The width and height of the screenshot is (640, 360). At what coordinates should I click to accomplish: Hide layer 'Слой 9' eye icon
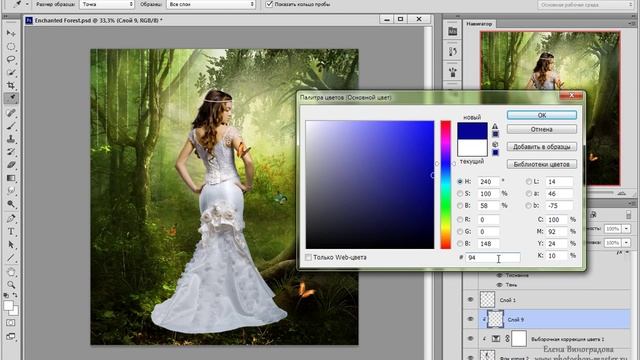coord(470,319)
